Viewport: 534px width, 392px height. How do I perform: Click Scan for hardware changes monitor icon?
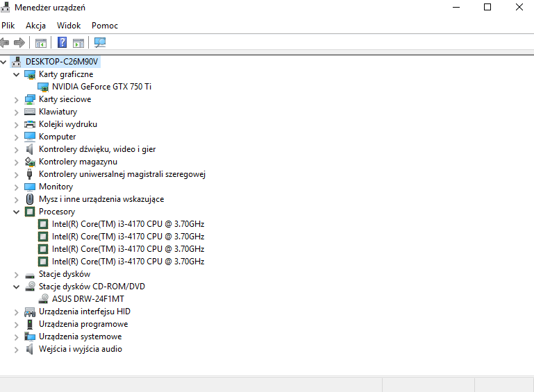coord(100,42)
